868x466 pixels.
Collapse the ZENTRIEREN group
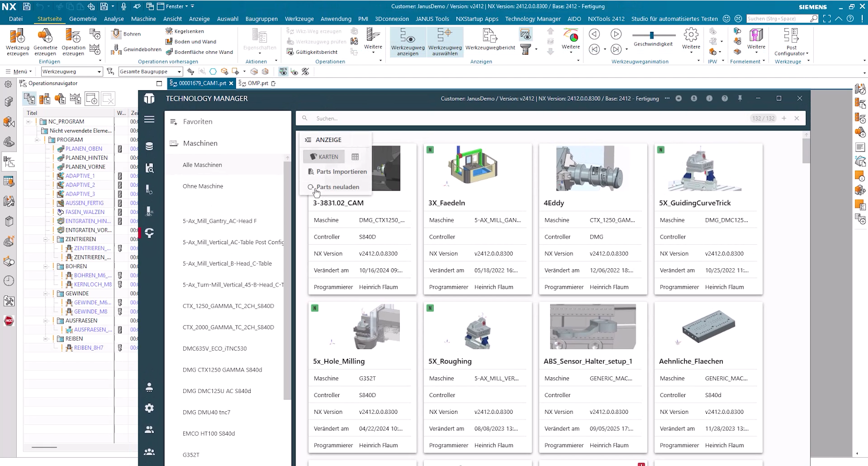pyautogui.click(x=46, y=239)
